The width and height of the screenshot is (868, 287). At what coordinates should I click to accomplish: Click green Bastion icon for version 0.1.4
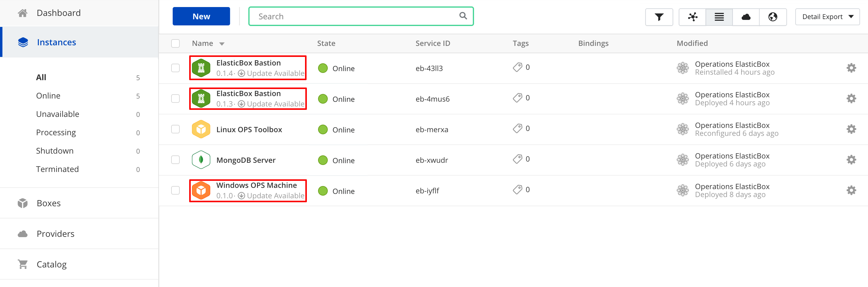(x=201, y=68)
